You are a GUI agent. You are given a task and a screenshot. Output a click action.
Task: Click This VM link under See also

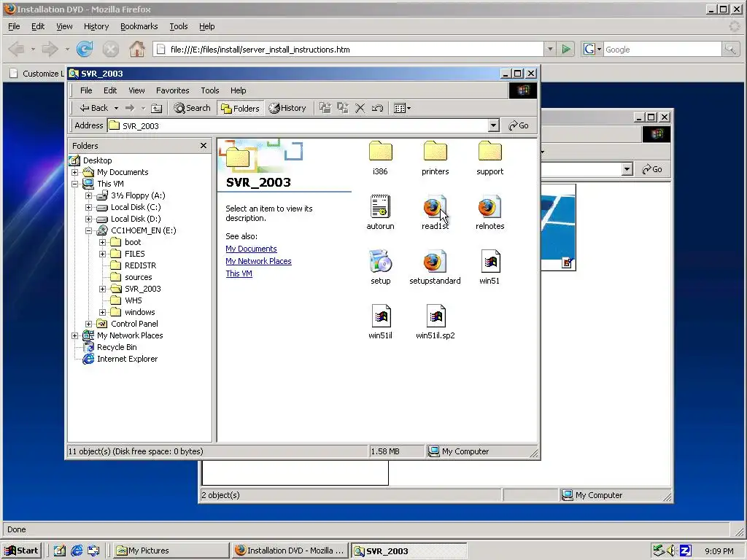point(239,273)
